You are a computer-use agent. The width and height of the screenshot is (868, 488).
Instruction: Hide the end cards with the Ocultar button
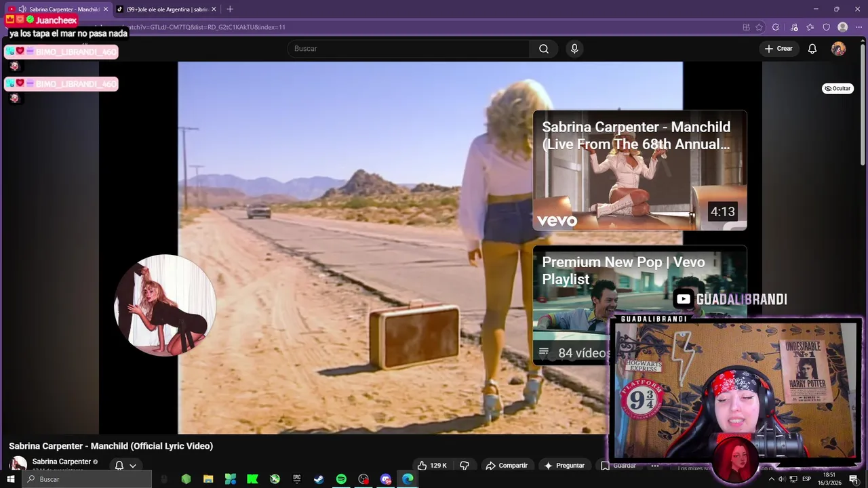[837, 89]
